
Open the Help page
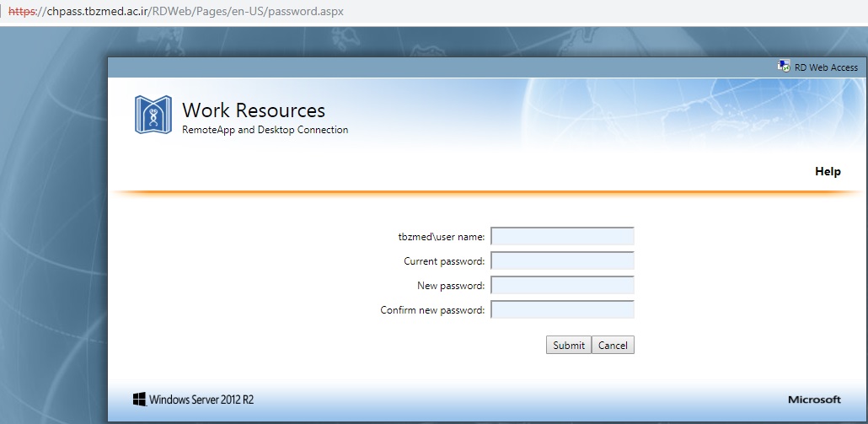(x=828, y=171)
